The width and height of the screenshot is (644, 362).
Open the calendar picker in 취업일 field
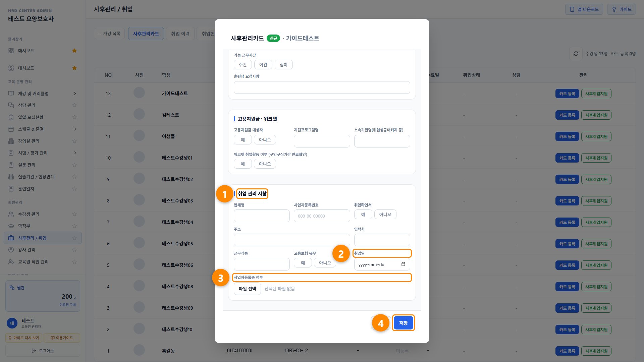point(403,264)
